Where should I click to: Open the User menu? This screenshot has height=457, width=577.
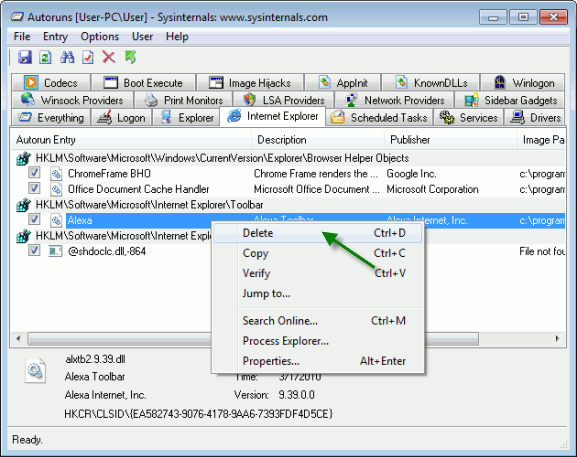point(142,36)
